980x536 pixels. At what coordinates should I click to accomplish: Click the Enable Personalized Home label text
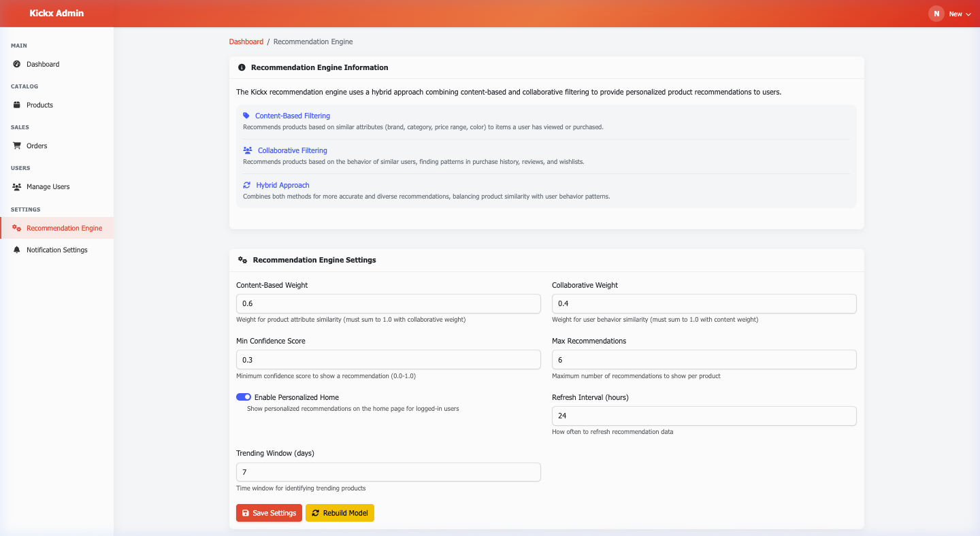(297, 397)
